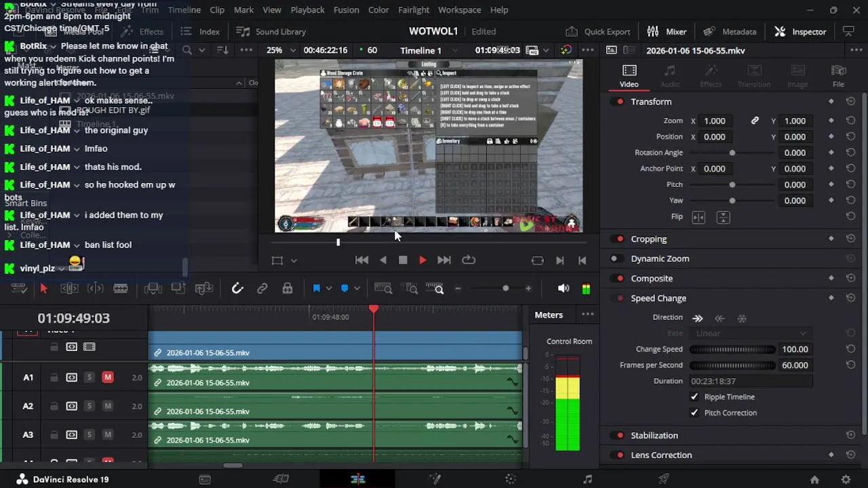Expand the Lens Correction section

661,455
